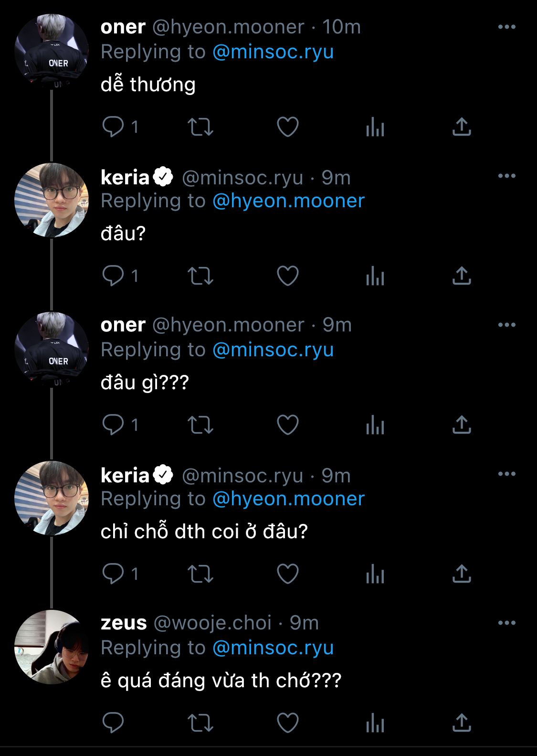Open @hyeon.mooner link in keria's "đâu?" reply
Image resolution: width=537 pixels, height=756 pixels.
[288, 201]
